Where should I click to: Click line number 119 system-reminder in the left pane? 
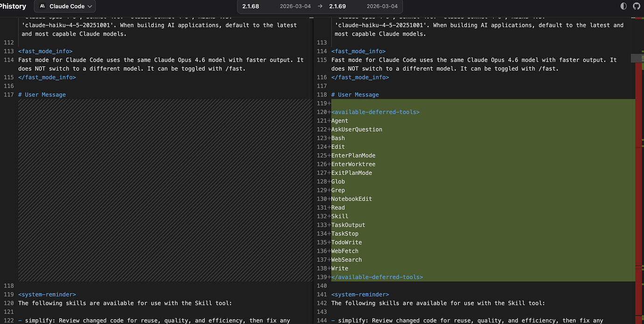pyautogui.click(x=8, y=295)
